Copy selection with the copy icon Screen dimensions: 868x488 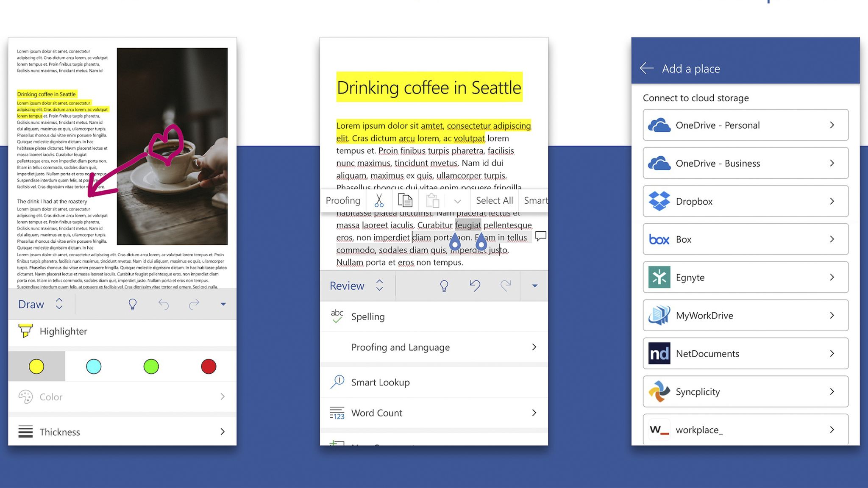(405, 200)
